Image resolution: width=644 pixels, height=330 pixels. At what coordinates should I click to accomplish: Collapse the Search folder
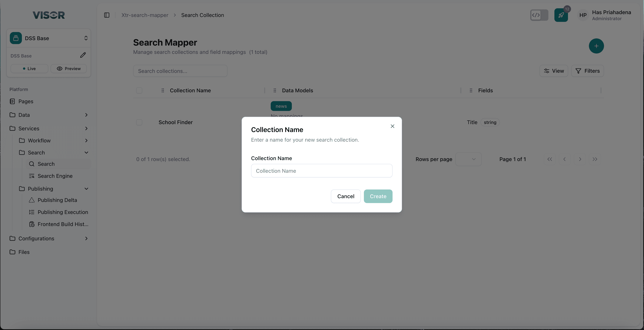[x=54, y=153]
